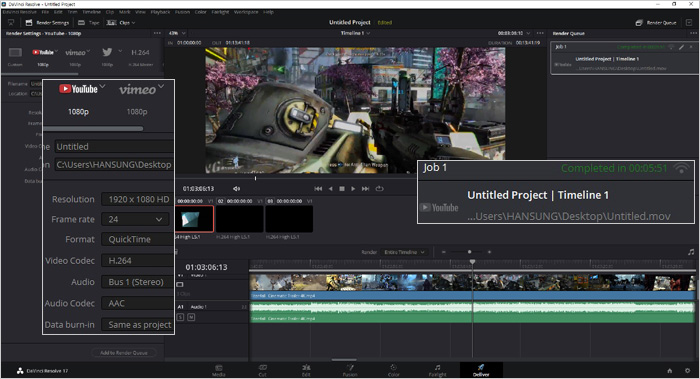700x379 pixels.
Task: Click the Tape toolbar icon
Action: 89,23
